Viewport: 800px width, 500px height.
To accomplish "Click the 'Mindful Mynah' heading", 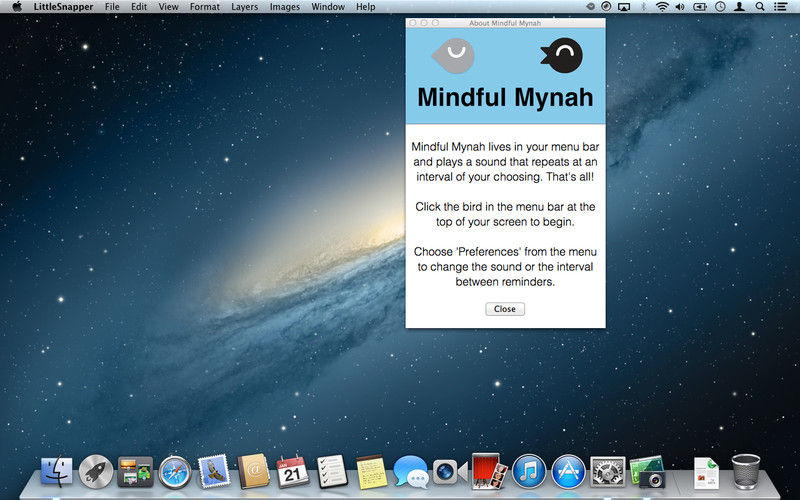I will (505, 97).
